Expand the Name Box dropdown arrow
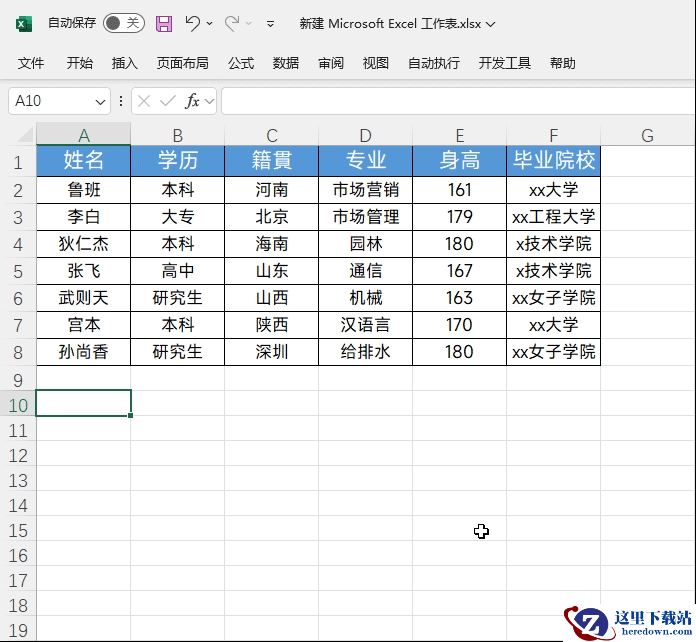696x642 pixels. pos(101,102)
